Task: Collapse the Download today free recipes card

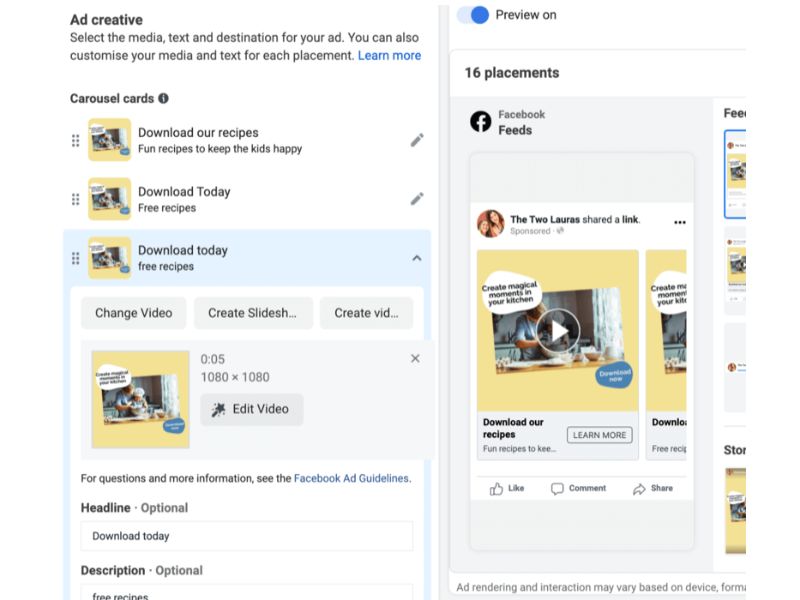Action: [417, 258]
